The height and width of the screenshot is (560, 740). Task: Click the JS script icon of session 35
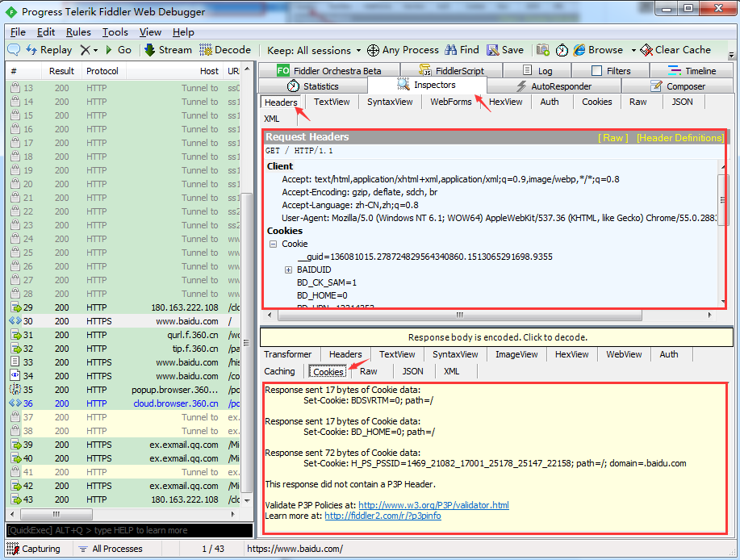pyautogui.click(x=15, y=390)
